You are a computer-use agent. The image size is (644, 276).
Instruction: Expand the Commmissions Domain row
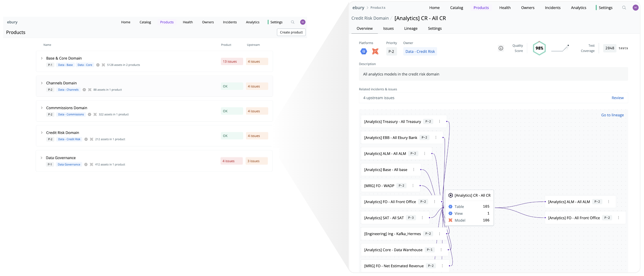point(42,108)
